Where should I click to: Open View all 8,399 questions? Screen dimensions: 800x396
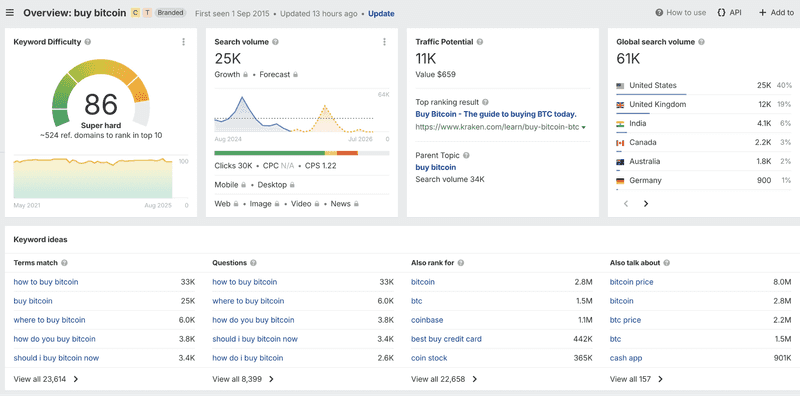pos(243,379)
